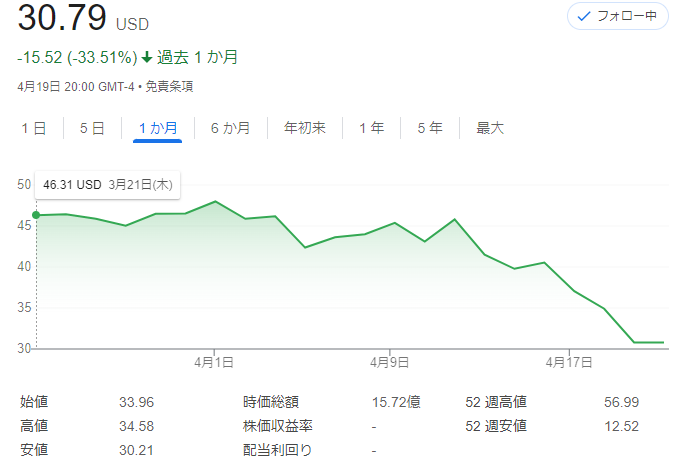The width and height of the screenshot is (690, 463).
Task: Click the 30.79 price heading
Action: 62,18
